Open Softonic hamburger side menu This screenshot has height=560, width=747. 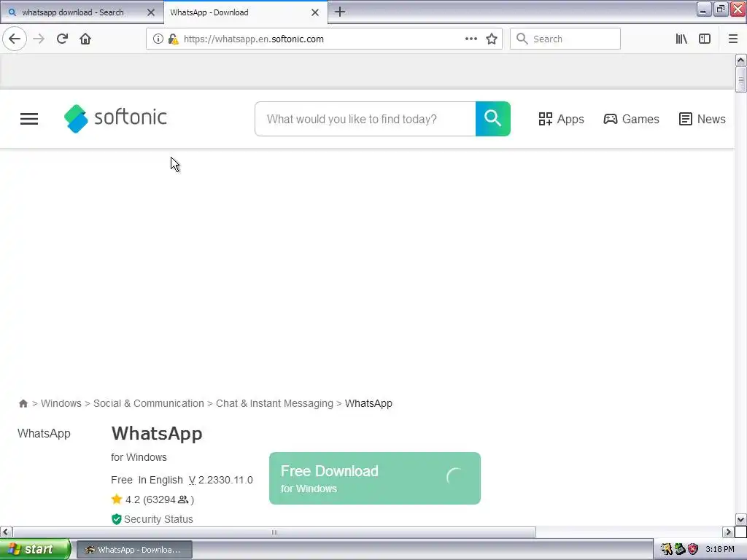[x=29, y=119]
